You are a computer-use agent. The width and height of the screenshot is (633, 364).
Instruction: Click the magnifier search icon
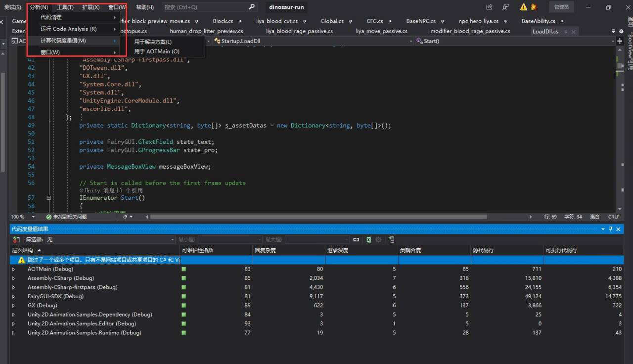(x=252, y=7)
